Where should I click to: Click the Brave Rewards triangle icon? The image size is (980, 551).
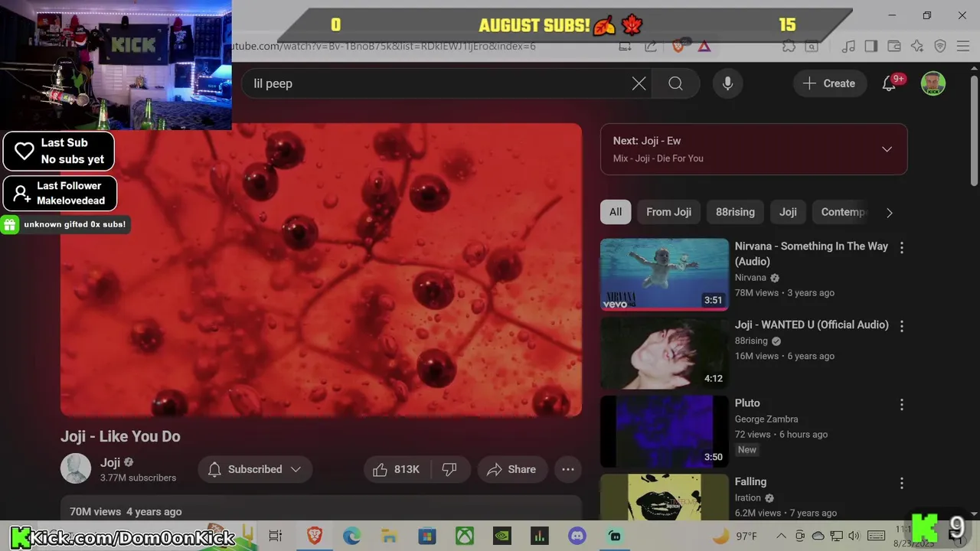point(704,46)
